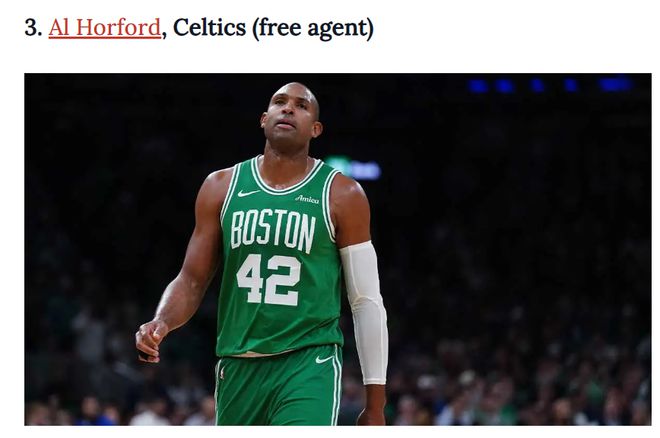660x438 pixels.
Task: Click the blue arena lights in photo
Action: click(x=551, y=85)
